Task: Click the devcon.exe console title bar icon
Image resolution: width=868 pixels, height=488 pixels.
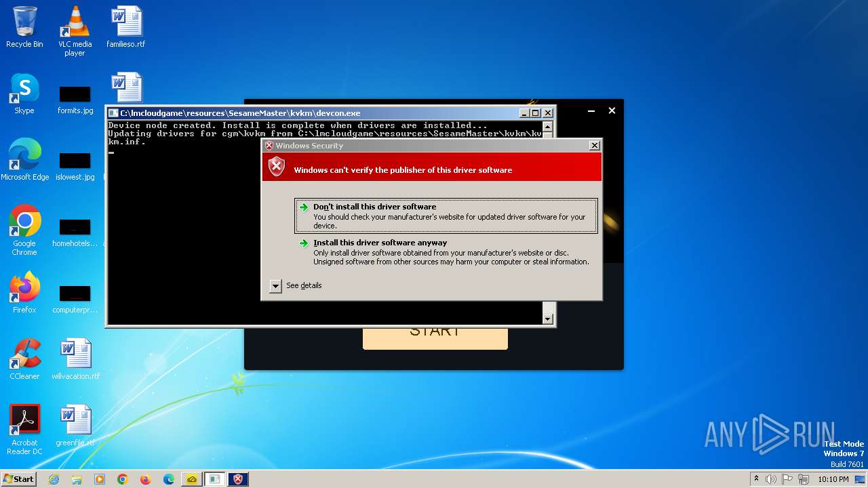Action: (114, 113)
